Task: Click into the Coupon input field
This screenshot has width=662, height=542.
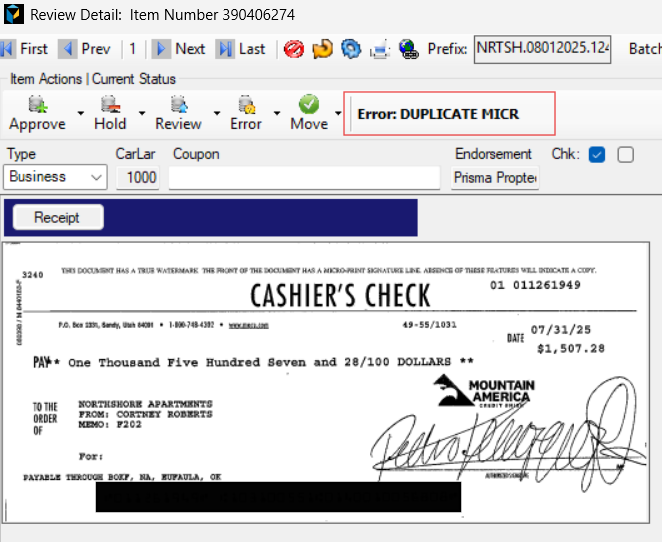Action: (x=304, y=177)
